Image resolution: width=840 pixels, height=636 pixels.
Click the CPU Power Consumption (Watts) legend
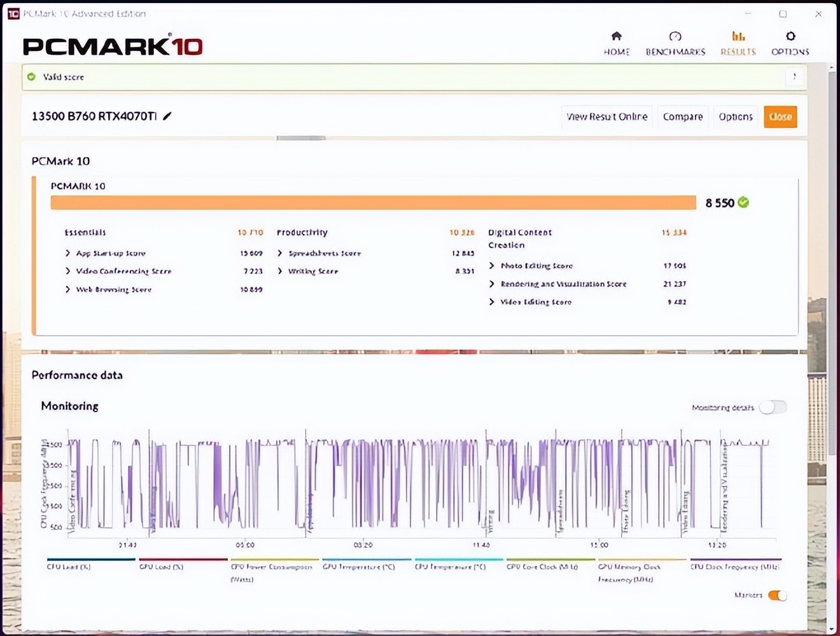point(274,570)
